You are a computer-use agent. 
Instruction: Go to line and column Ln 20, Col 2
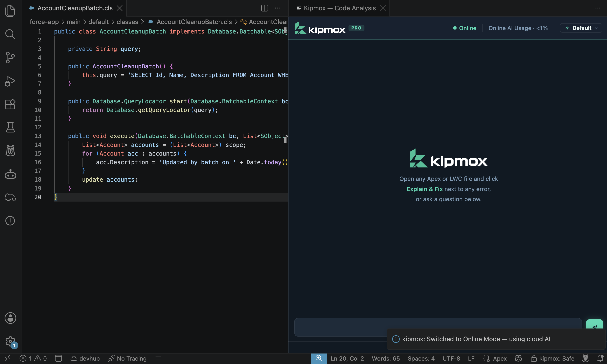coord(347,359)
